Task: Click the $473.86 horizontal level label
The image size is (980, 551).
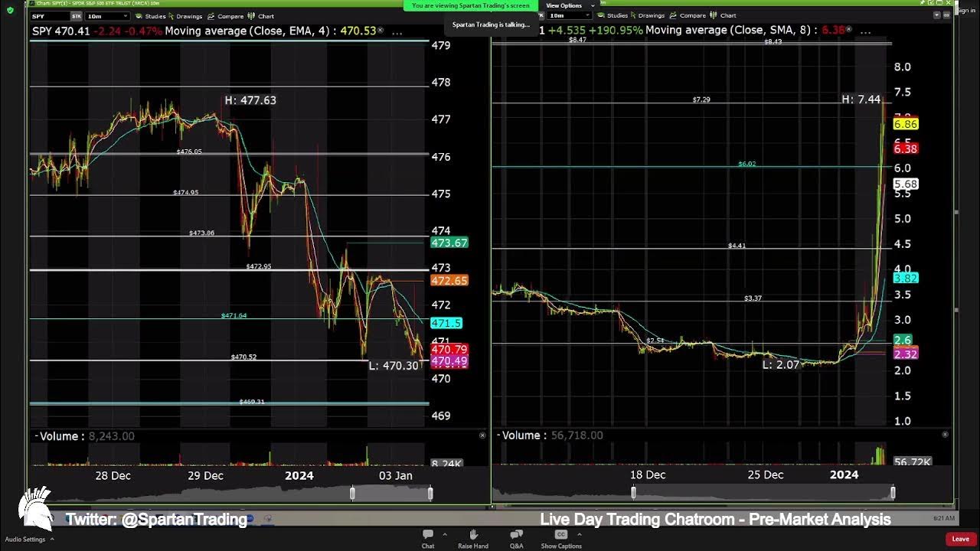Action: 201,233
